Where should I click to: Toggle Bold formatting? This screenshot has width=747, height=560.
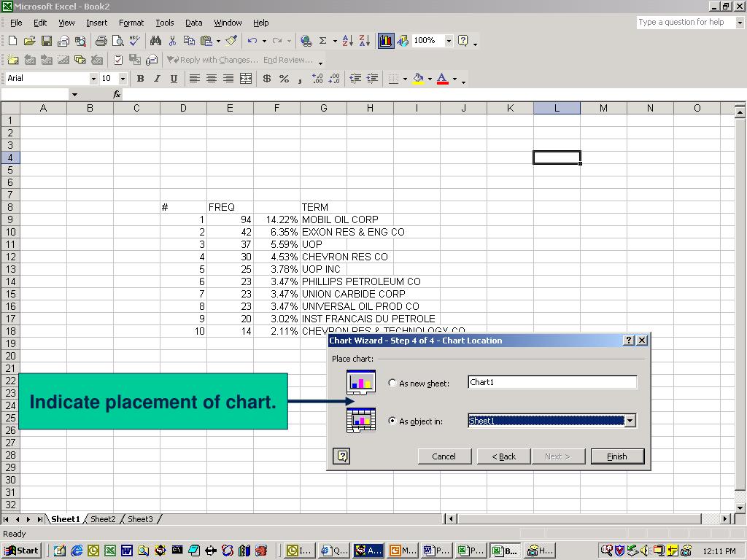[140, 79]
